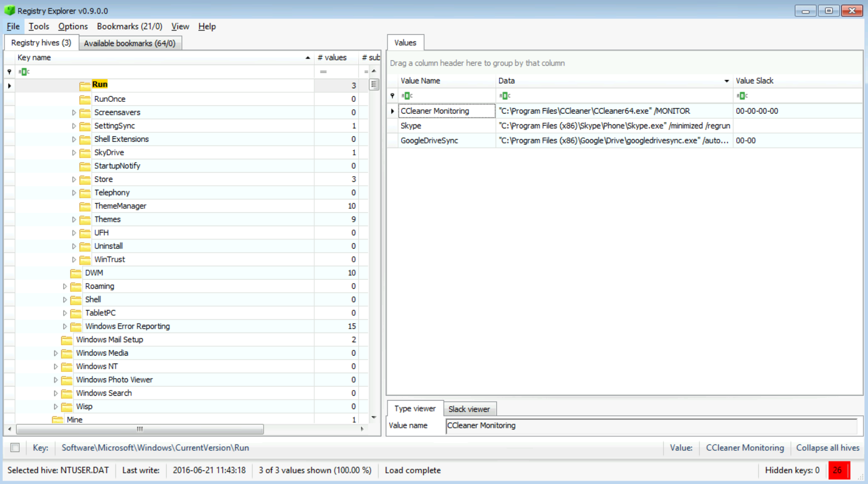Expand the Windows Error Reporting key
The width and height of the screenshot is (868, 484).
point(65,326)
